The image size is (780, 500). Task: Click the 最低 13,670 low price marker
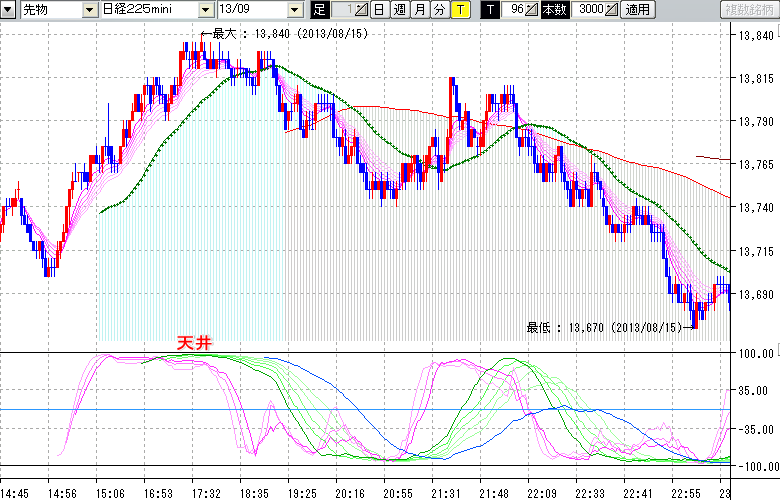tap(604, 327)
